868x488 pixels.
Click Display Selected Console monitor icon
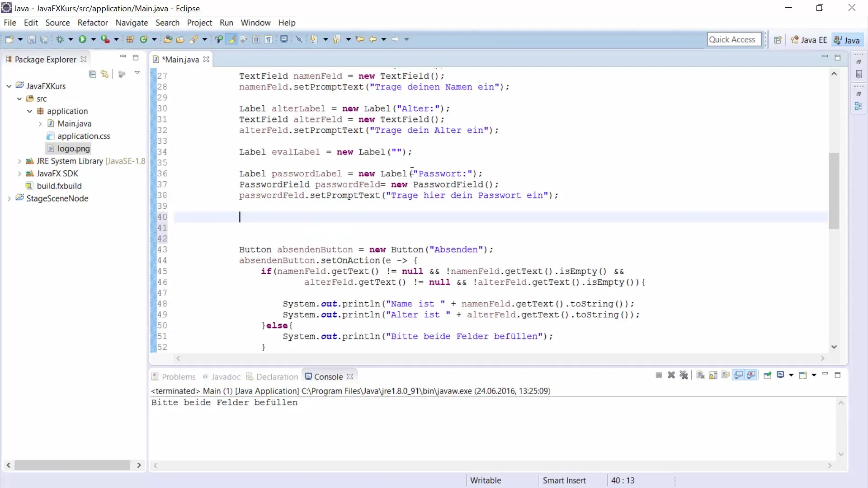781,375
